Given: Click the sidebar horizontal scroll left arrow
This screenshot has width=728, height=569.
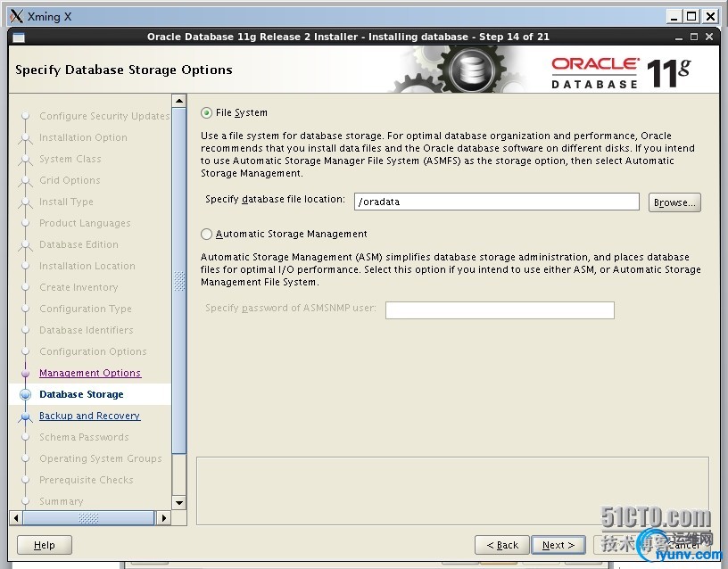Looking at the screenshot, I should click(16, 517).
